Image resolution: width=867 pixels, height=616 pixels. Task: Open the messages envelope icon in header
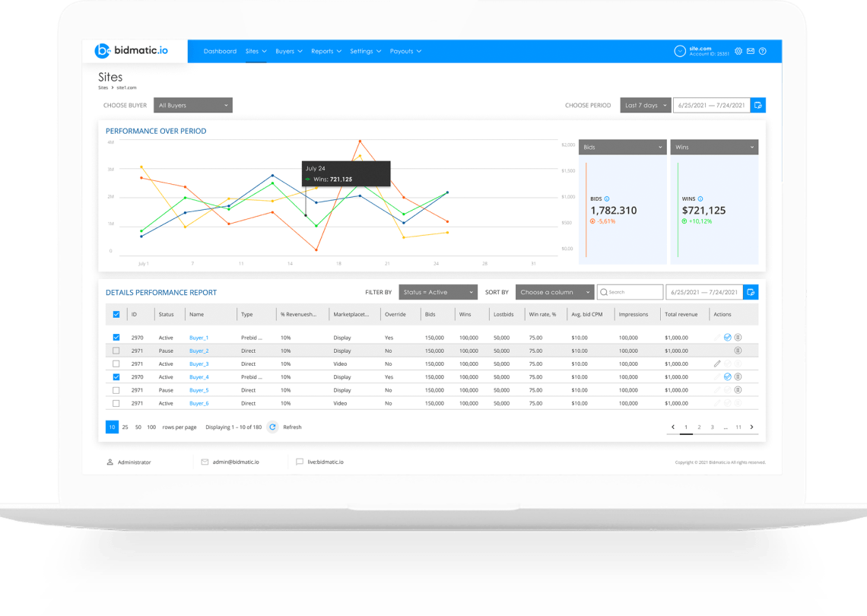(751, 51)
